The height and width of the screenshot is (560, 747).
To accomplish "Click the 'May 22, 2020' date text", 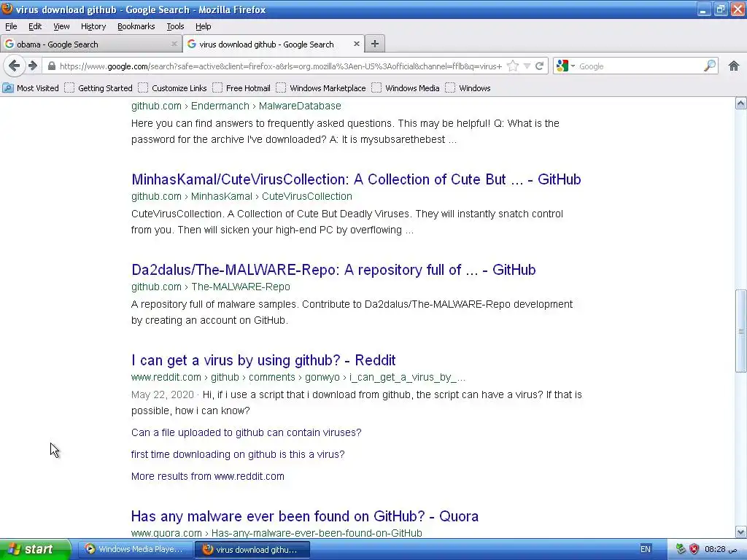I will [x=163, y=394].
